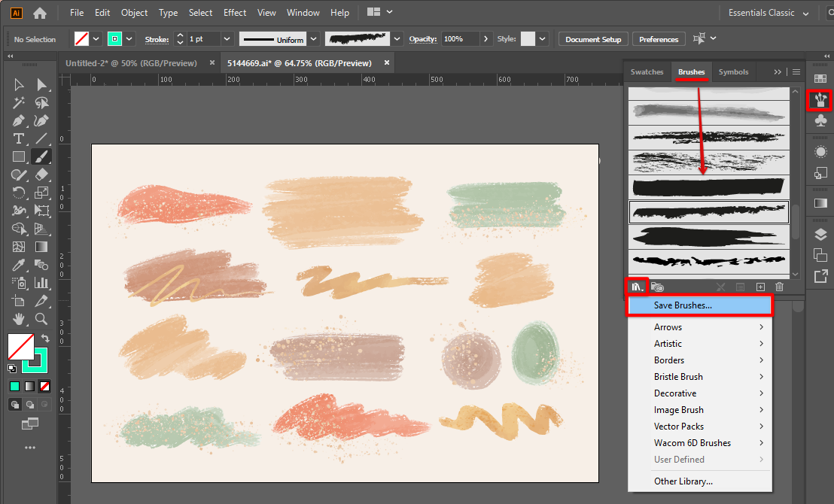Pick the Type tool
The width and height of the screenshot is (834, 504).
(x=19, y=138)
